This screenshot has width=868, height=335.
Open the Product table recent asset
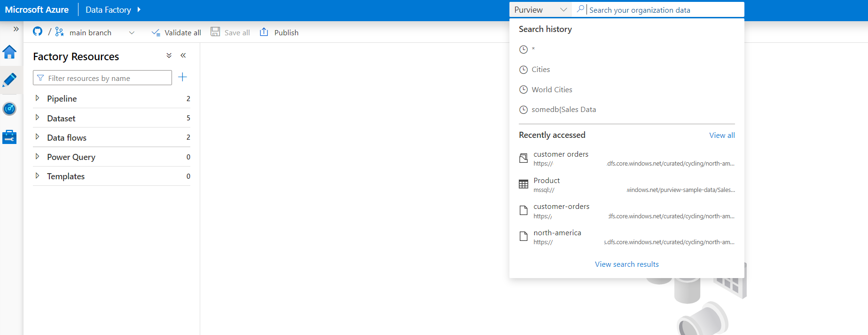click(547, 181)
